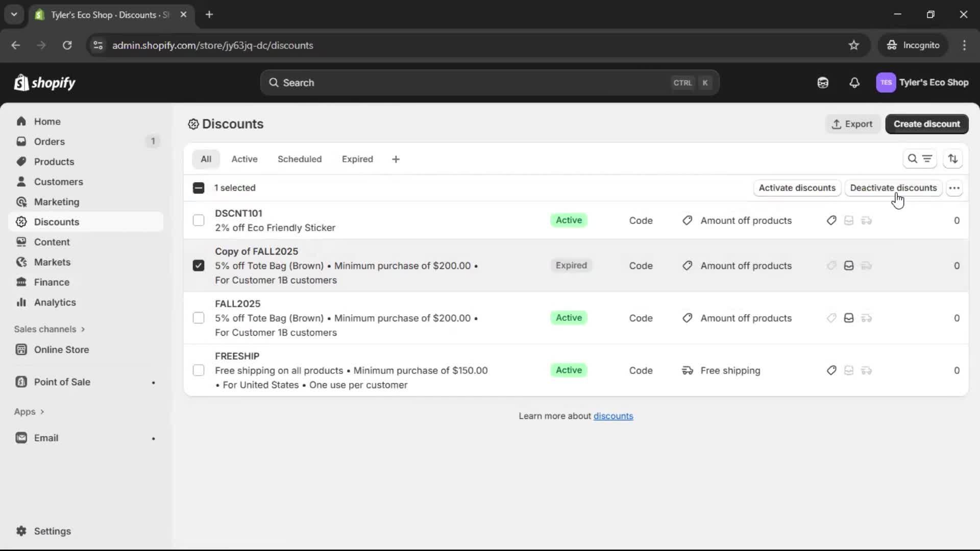Uncheck the Copy of FALL2025 discount row
This screenshot has width=980, height=551.
click(199, 266)
